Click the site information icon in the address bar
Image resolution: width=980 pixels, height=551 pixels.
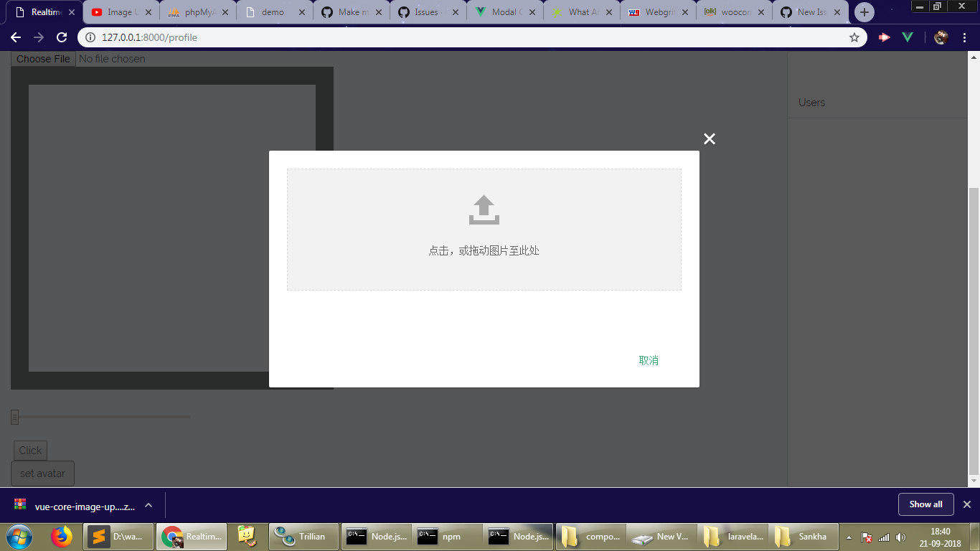coord(90,37)
